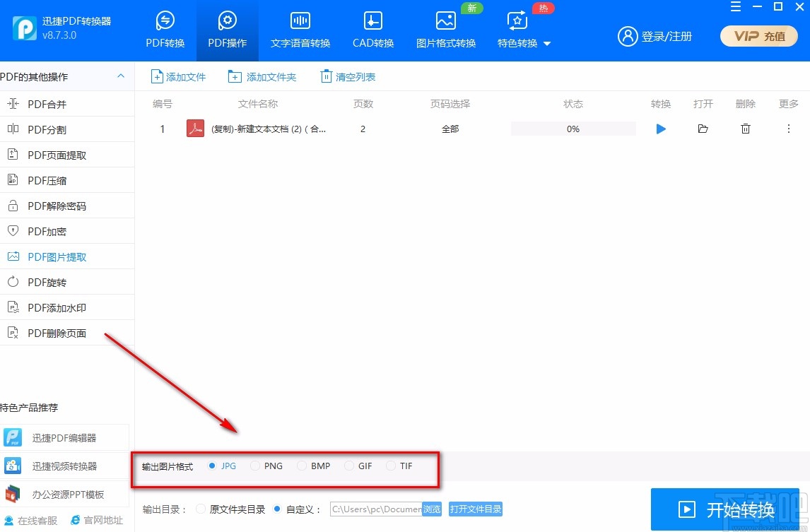
Task: Click 打开文件目录 button
Action: pyautogui.click(x=475, y=509)
